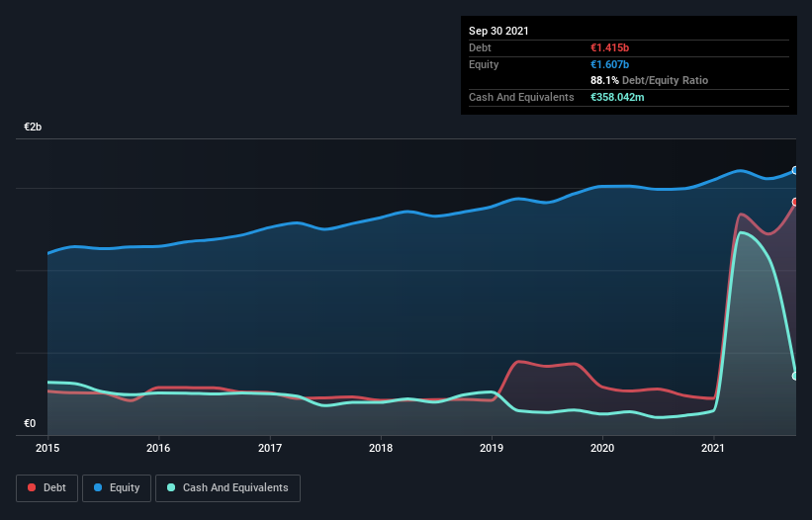
Task: Click the €2b y-axis label
Action: click(x=34, y=128)
